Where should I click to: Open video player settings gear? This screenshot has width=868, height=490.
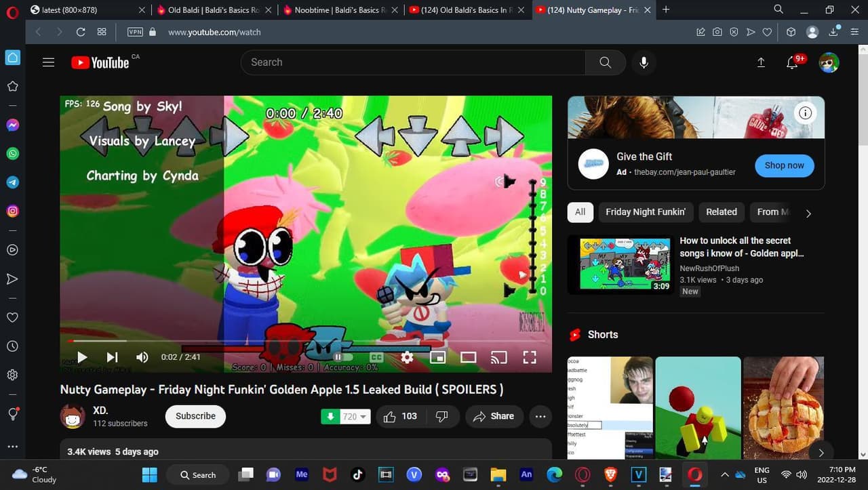coord(407,357)
